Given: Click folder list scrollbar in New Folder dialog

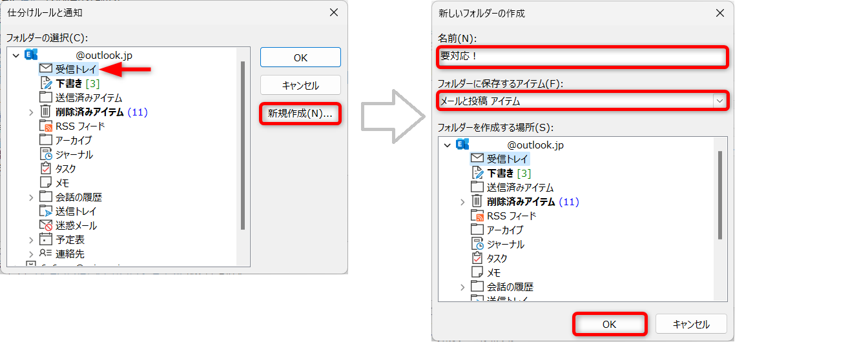Looking at the screenshot, I should coord(720,195).
